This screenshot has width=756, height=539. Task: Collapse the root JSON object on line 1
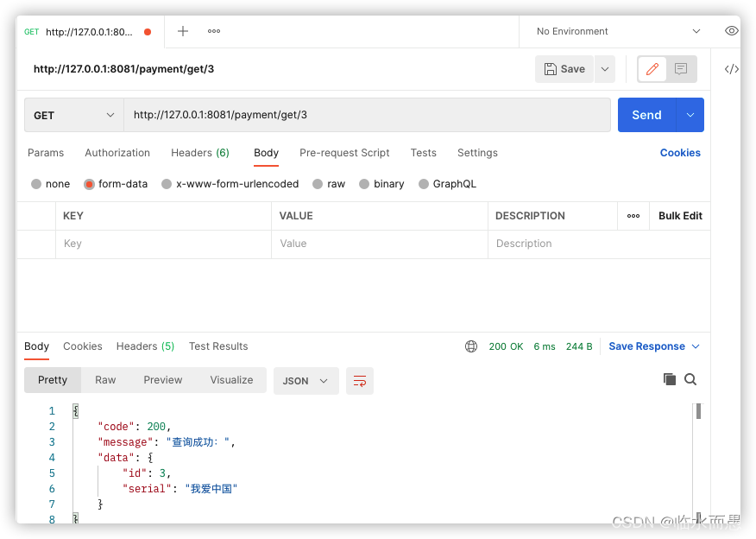[76, 410]
